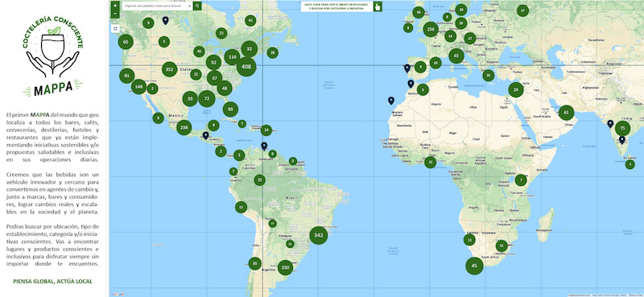Image resolution: width=644 pixels, height=297 pixels.
Task: Toggle the fullscreen map view icon
Action: click(x=115, y=29)
